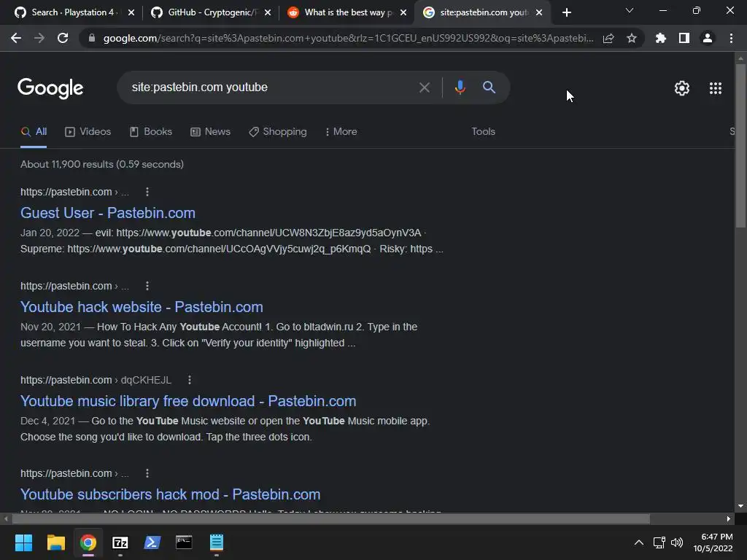
Task: Open the terminal window on the taskbar
Action: pyautogui.click(x=184, y=542)
